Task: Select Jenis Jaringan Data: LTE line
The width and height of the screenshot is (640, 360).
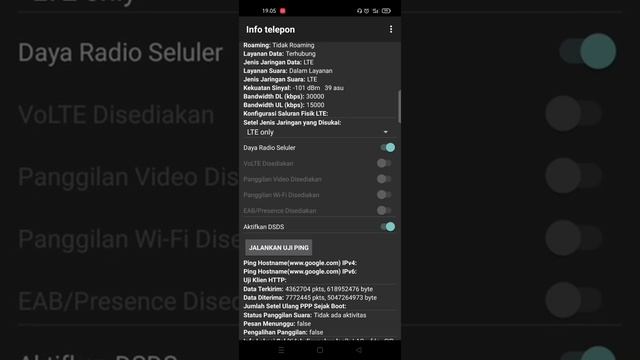Action: point(278,62)
